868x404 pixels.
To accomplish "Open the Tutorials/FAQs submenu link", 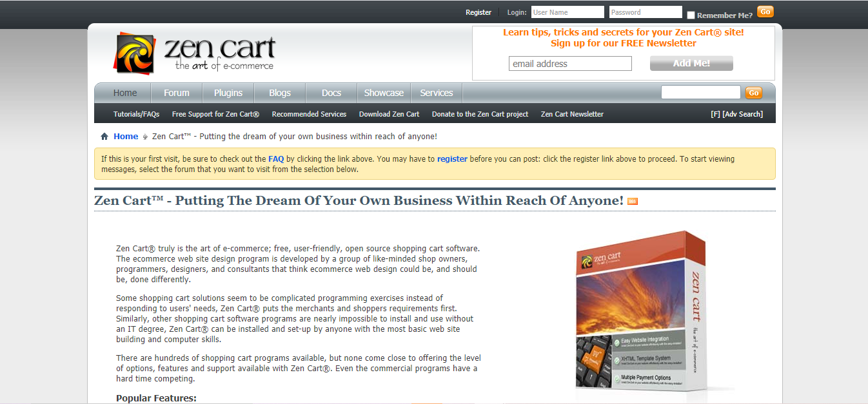I will 136,114.
